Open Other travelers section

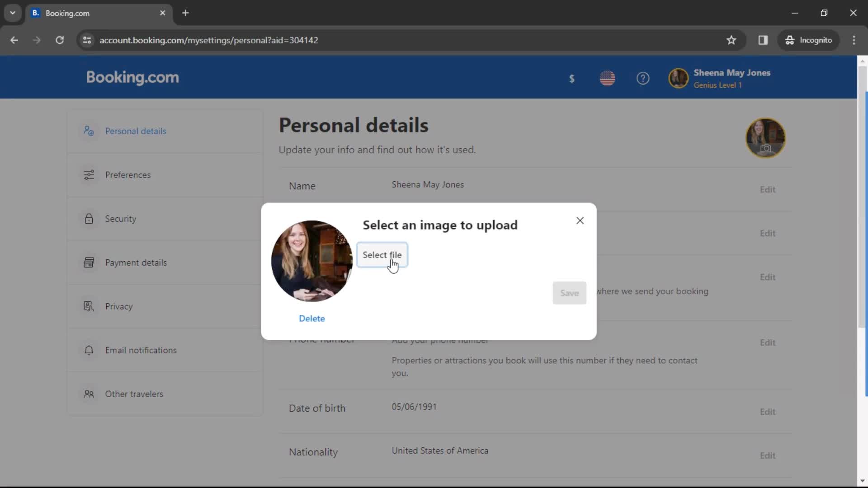165,394
